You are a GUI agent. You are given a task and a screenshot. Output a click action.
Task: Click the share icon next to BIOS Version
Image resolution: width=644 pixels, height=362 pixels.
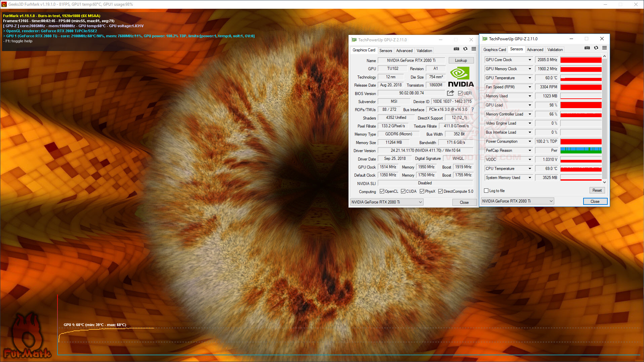point(450,93)
